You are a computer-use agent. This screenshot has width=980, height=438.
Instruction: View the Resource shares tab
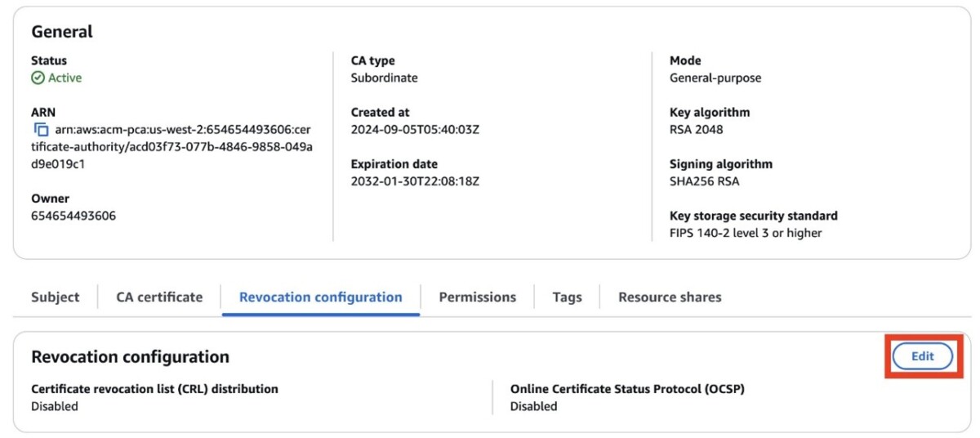670,297
